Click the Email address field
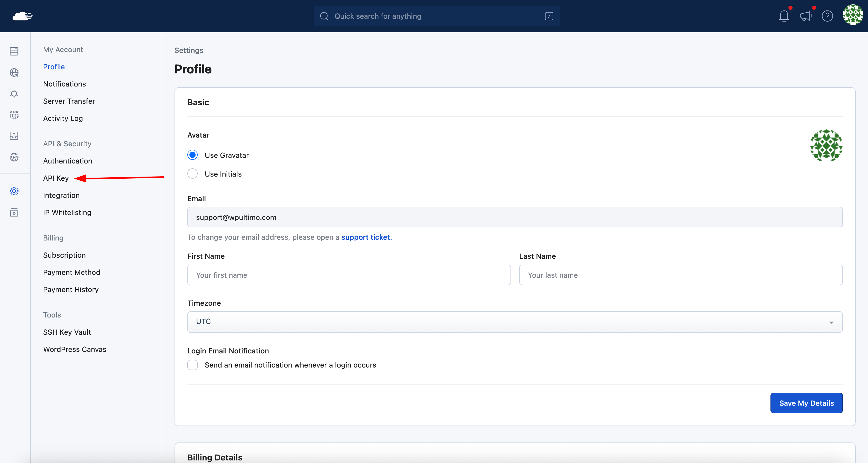 click(x=515, y=217)
